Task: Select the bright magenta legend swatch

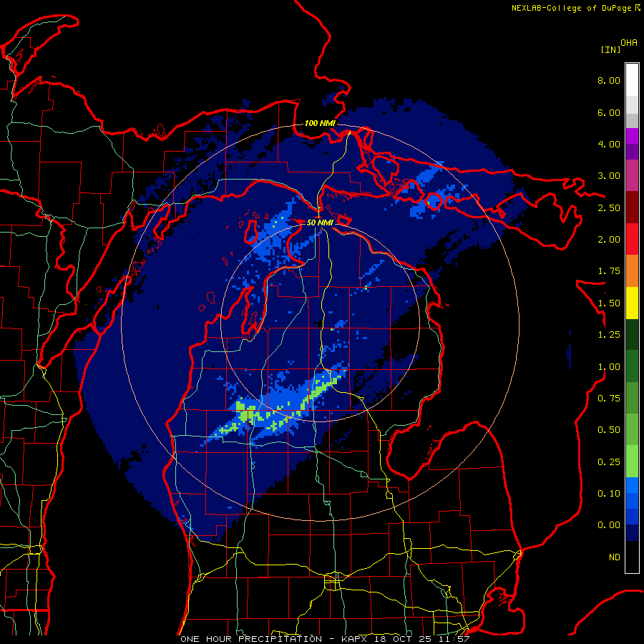Action: point(632,136)
